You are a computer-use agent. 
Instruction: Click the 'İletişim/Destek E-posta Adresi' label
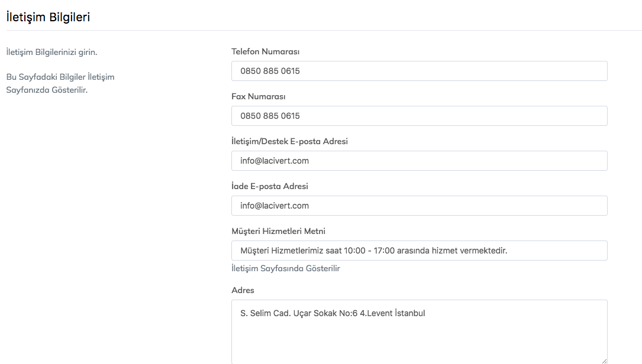click(x=289, y=141)
